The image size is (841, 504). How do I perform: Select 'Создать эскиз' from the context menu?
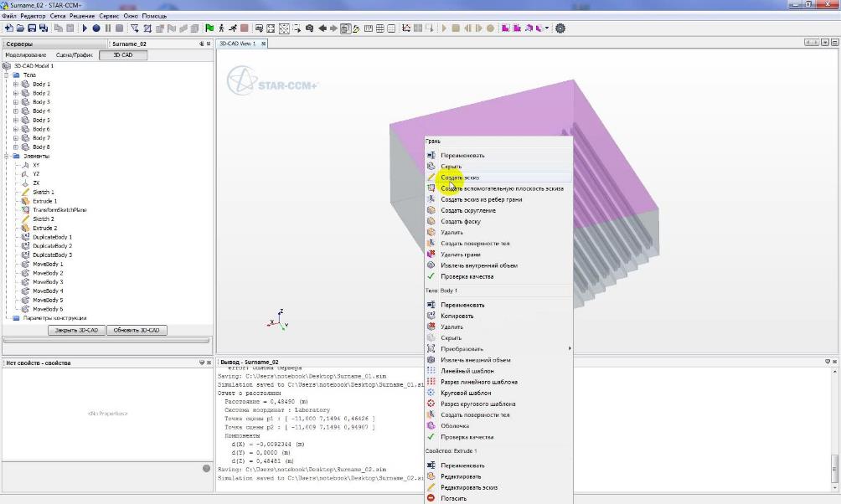(x=460, y=177)
